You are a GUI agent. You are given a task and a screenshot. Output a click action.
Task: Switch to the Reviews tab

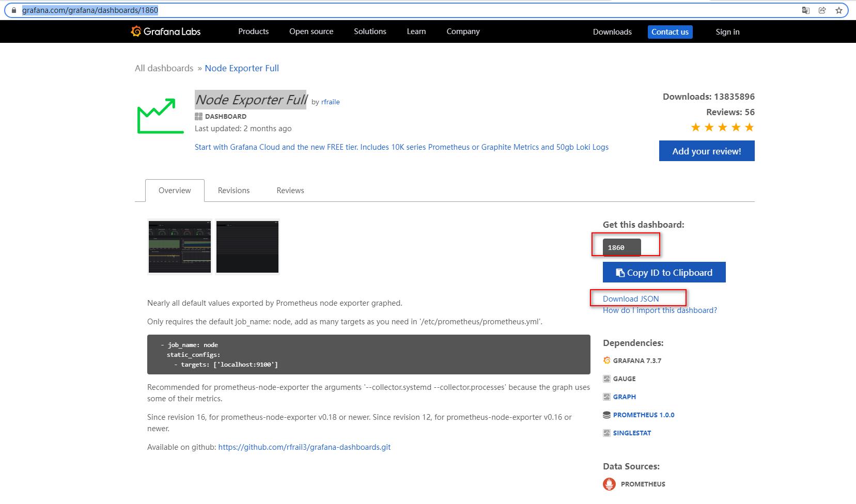pyautogui.click(x=290, y=191)
